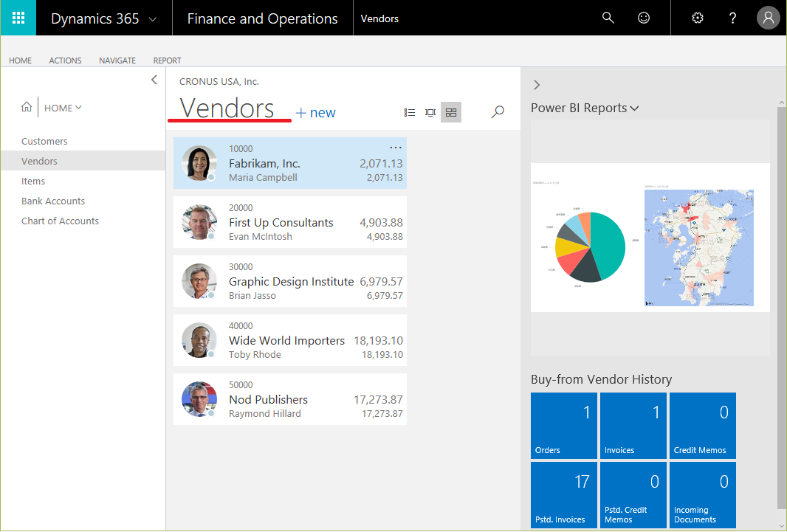Click the Vendors breadcrumb in top bar
787x532 pixels.
coord(379,18)
